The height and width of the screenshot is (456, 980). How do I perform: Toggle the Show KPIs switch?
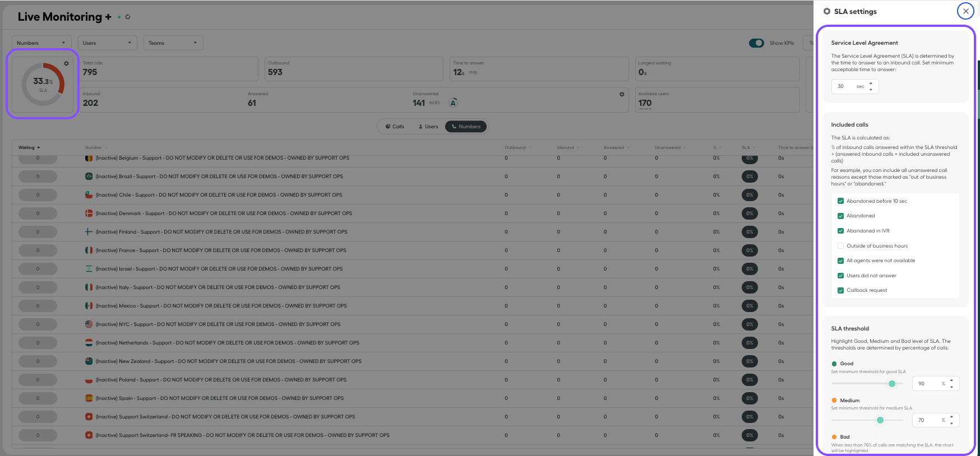point(756,43)
